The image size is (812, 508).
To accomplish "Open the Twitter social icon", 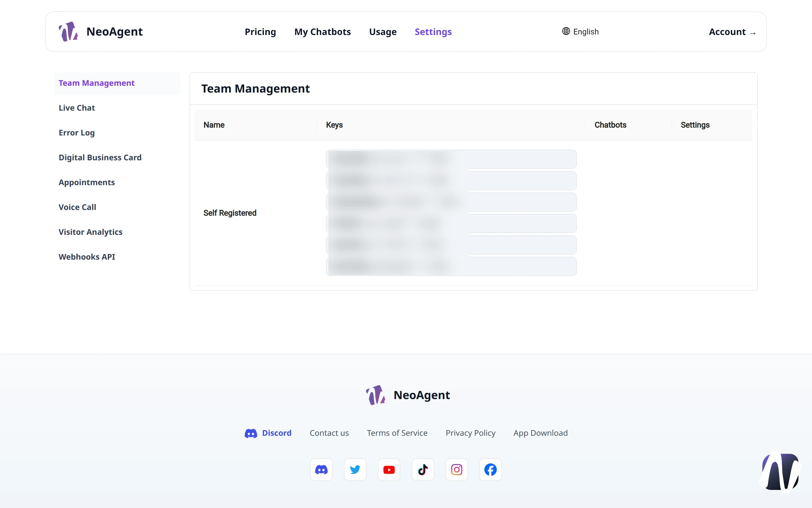I will tap(355, 469).
